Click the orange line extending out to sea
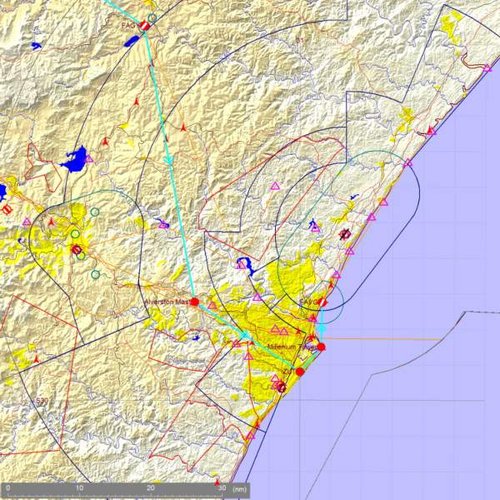This screenshot has height=500, width=500. click(x=383, y=339)
